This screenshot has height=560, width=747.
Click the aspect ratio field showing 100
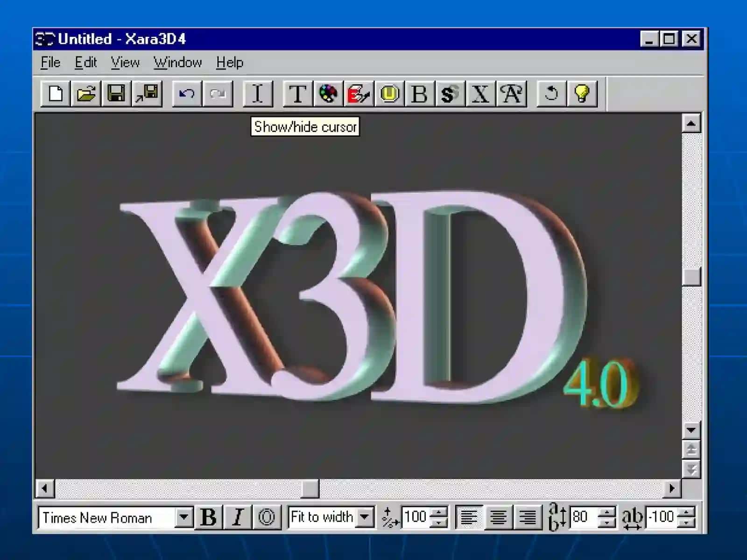(x=416, y=517)
